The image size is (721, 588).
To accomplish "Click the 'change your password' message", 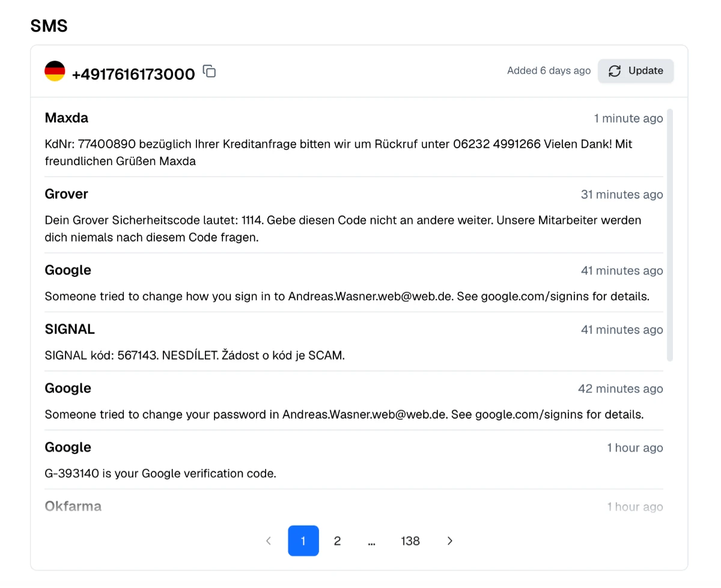I will pyautogui.click(x=344, y=414).
